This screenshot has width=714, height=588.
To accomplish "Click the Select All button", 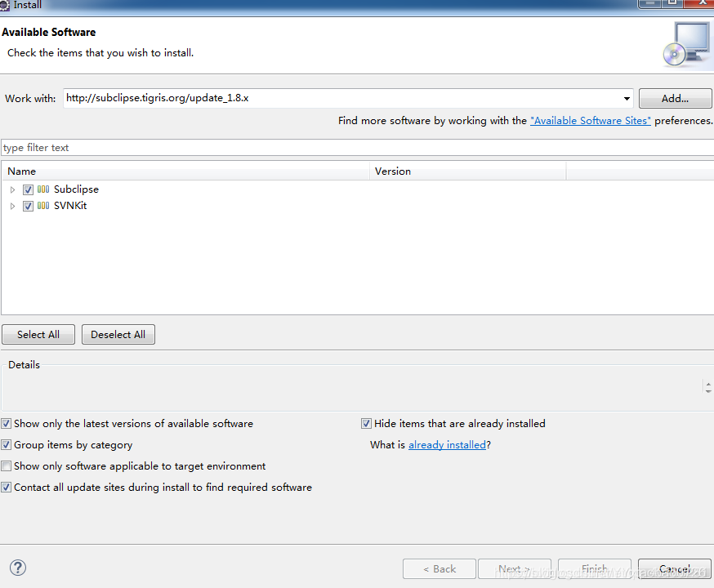I will point(38,335).
